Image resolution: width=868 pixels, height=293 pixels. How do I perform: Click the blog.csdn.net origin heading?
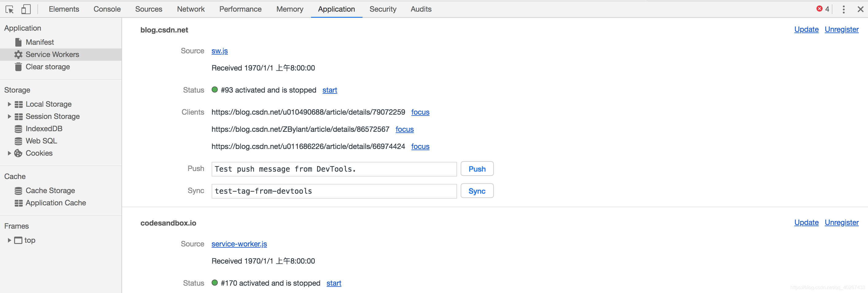pyautogui.click(x=164, y=30)
